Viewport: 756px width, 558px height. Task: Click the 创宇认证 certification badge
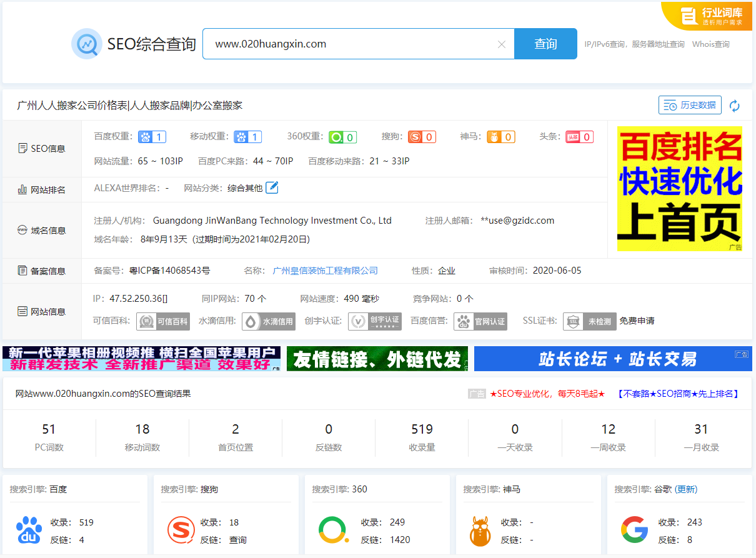(375, 321)
